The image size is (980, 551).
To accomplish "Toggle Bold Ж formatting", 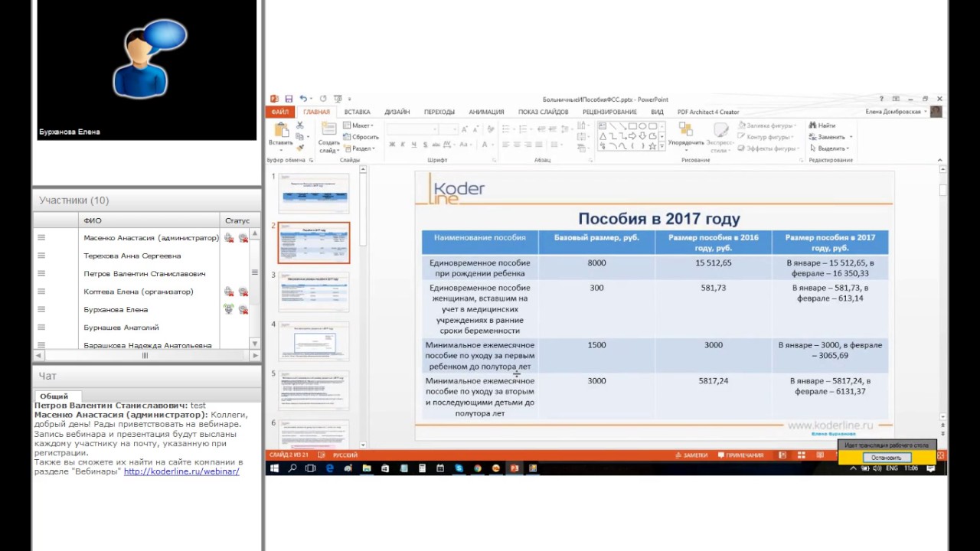I will coord(392,145).
